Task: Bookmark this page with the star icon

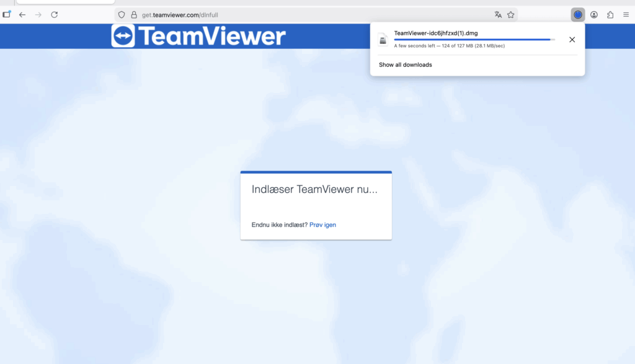Action: (511, 15)
